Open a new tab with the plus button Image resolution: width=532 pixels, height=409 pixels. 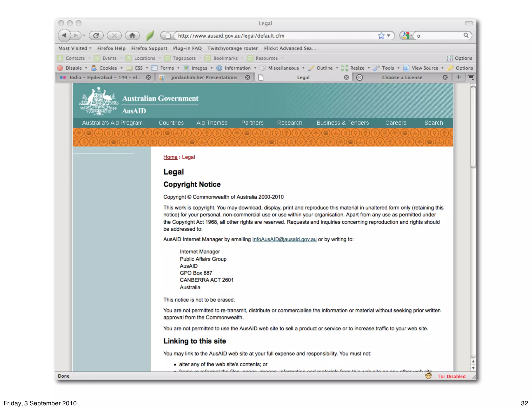(458, 77)
